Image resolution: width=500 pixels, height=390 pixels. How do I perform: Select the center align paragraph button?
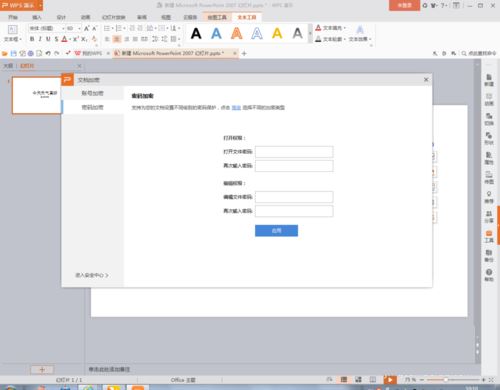tap(117, 39)
